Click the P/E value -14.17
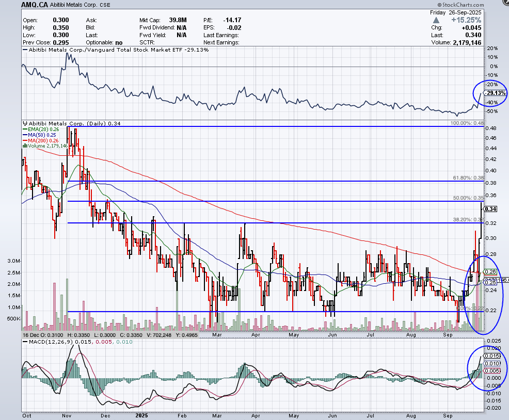Image resolution: width=509 pixels, height=420 pixels. pos(232,20)
